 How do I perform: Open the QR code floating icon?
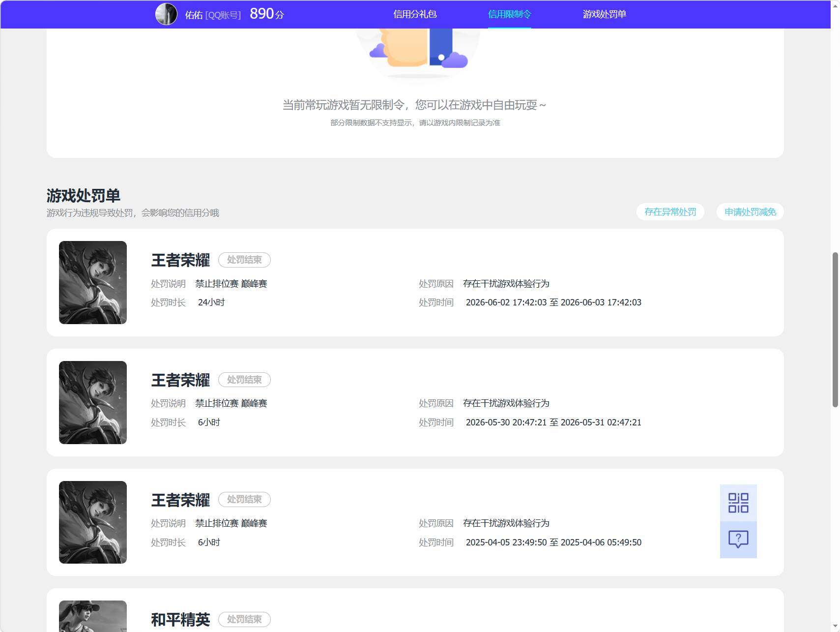pyautogui.click(x=738, y=503)
